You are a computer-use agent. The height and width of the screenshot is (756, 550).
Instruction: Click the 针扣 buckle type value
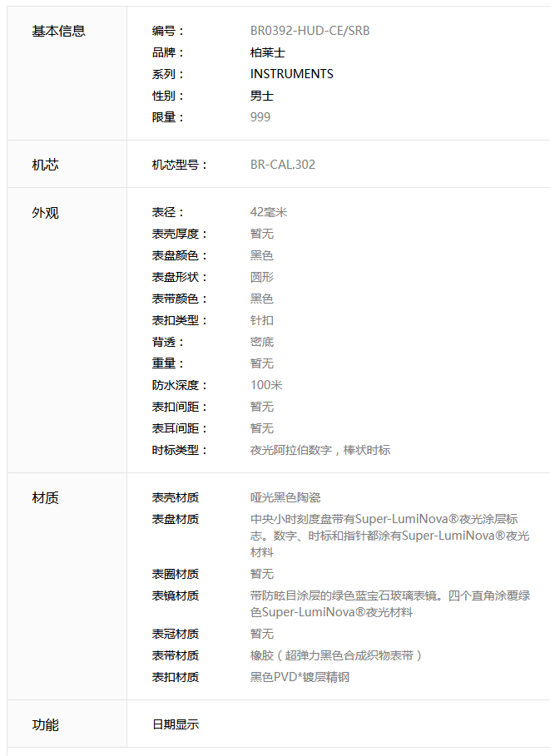tap(261, 320)
